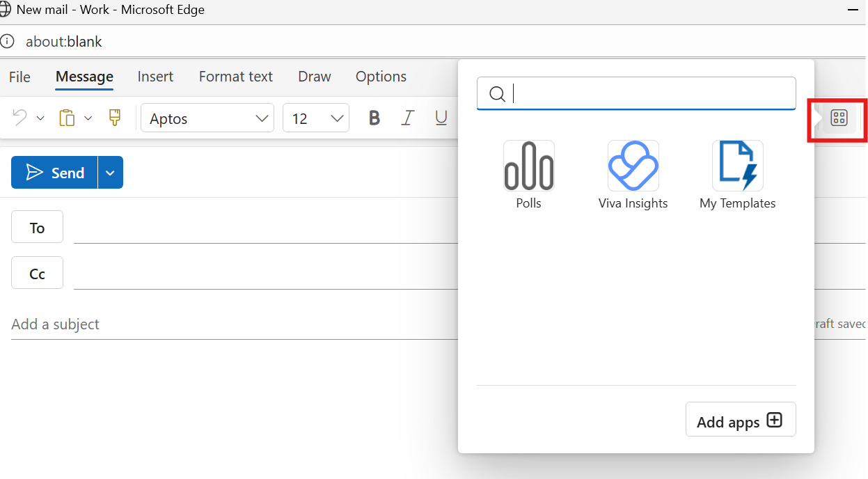Click the To recipients button
Image resolution: width=868 pixels, height=479 pixels.
point(37,227)
